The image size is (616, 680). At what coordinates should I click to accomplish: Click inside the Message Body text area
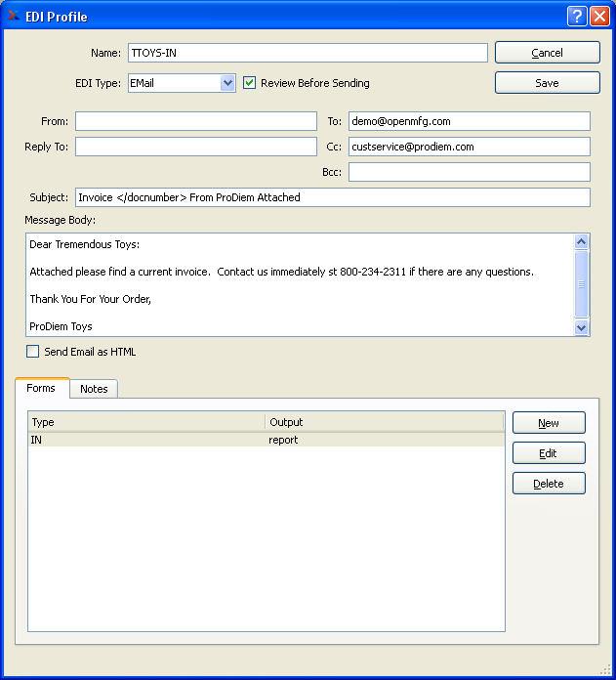pyautogui.click(x=300, y=285)
